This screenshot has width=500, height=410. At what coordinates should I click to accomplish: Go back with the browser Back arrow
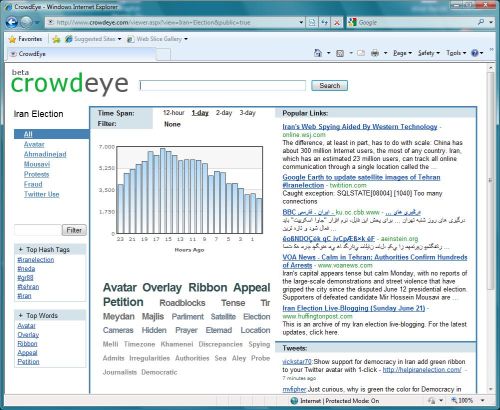point(12,22)
